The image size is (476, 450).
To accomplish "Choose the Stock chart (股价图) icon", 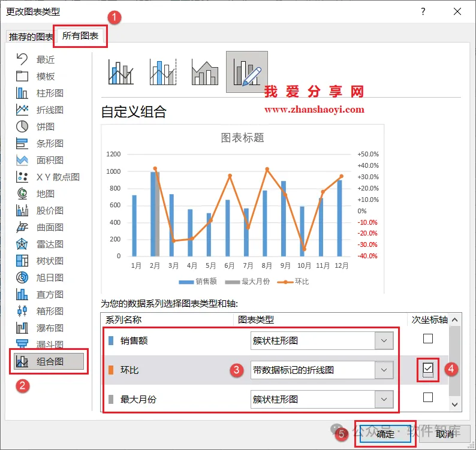I will coord(22,210).
